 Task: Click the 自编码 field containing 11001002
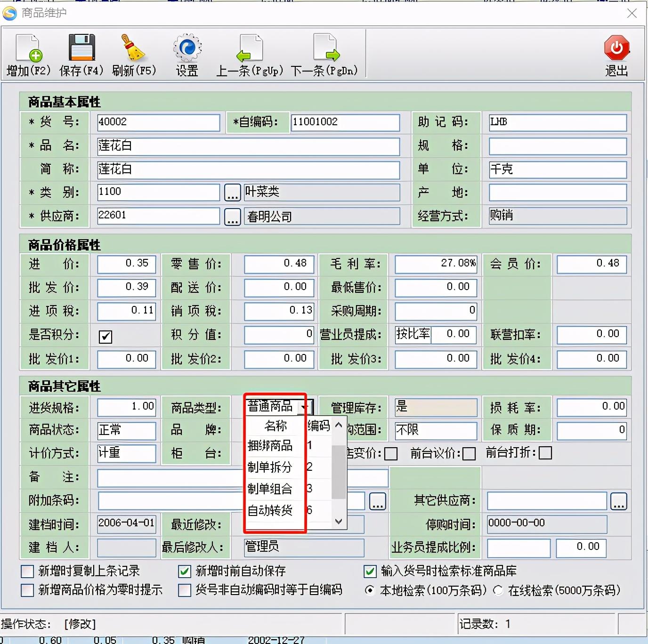point(346,122)
